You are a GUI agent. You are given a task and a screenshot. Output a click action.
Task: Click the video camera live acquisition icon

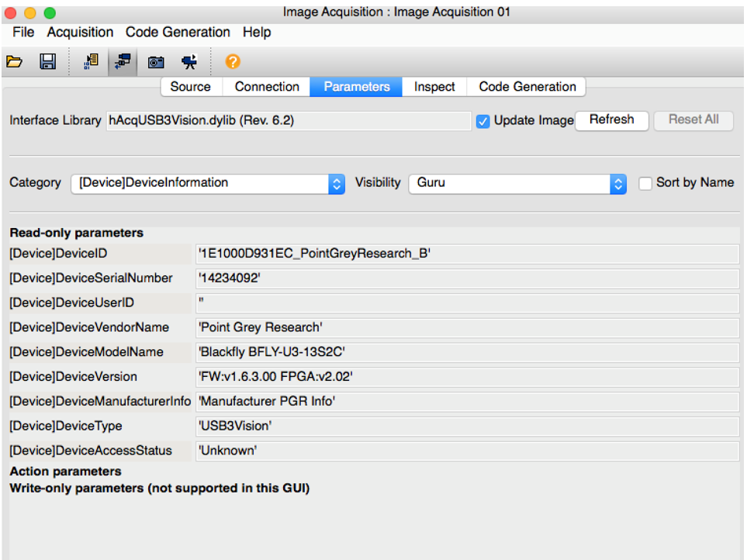click(x=189, y=61)
